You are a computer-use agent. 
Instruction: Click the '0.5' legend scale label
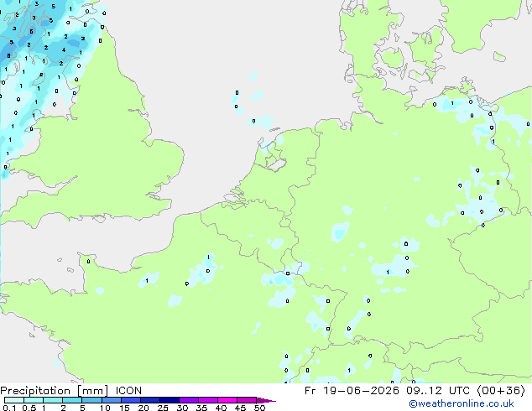pyautogui.click(x=29, y=408)
